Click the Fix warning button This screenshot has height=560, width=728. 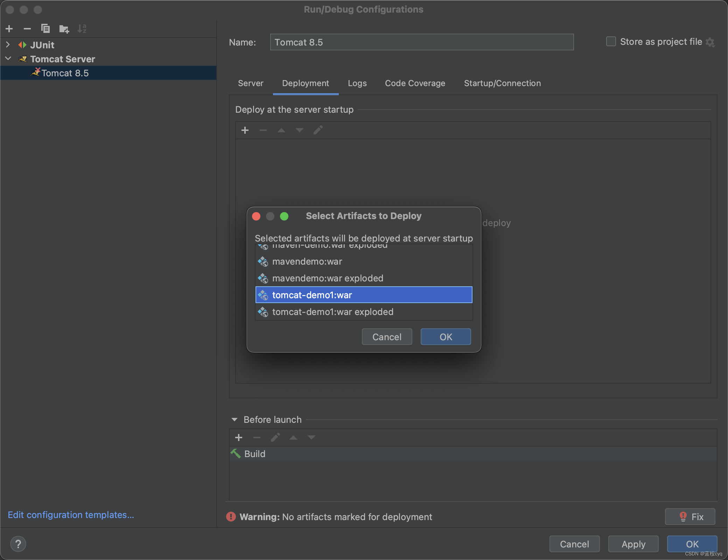[690, 517]
